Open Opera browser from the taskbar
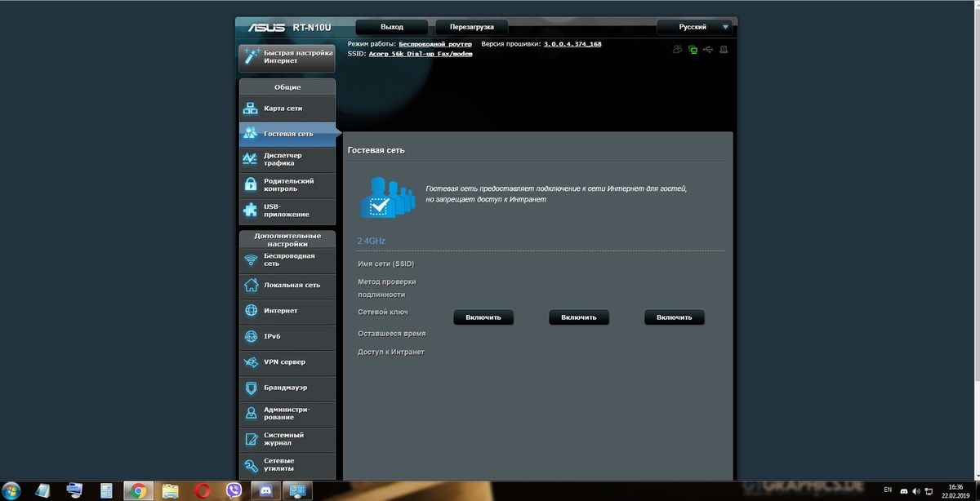 (x=202, y=490)
